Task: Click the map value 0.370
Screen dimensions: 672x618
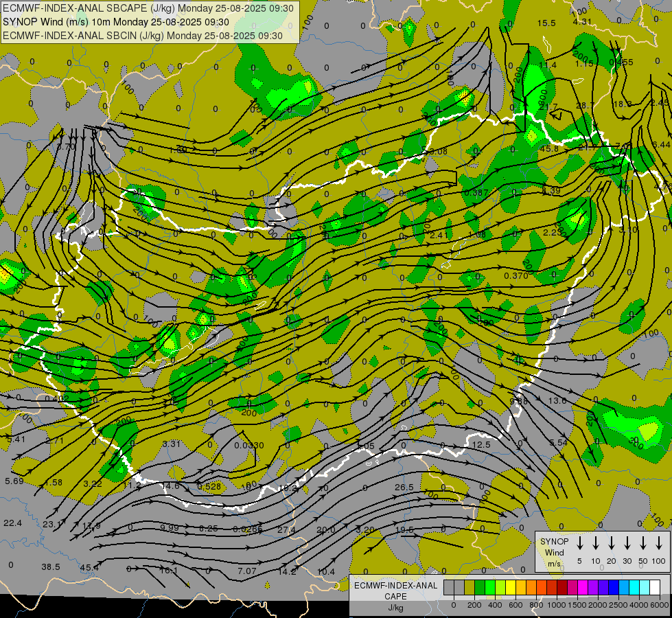Action: click(516, 276)
